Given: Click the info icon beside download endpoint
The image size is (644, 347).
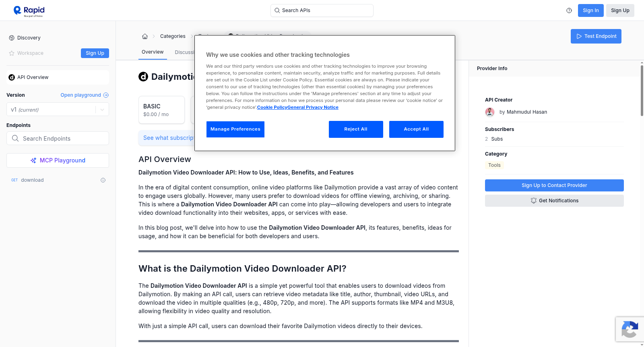Looking at the screenshot, I should 103,180.
